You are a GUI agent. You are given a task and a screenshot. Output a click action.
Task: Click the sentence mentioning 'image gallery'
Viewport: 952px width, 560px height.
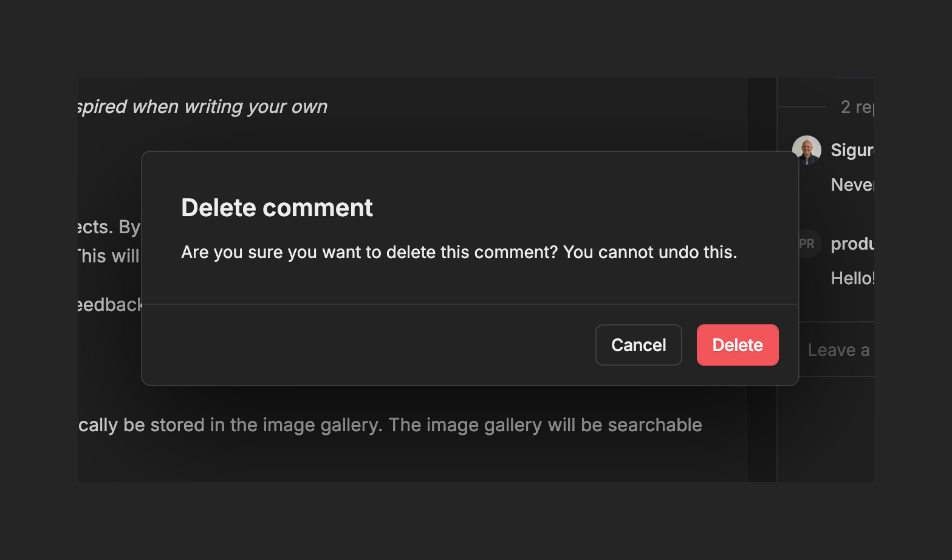(x=389, y=425)
